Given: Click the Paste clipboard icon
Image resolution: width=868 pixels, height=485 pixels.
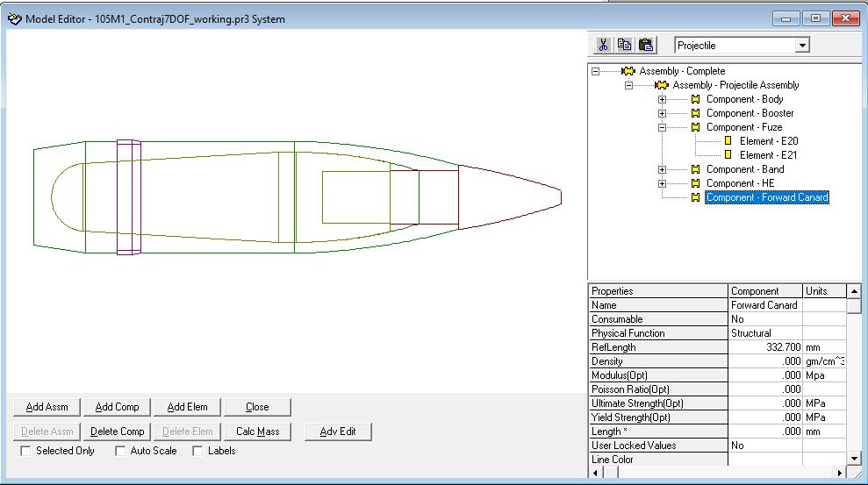Looking at the screenshot, I should 646,45.
